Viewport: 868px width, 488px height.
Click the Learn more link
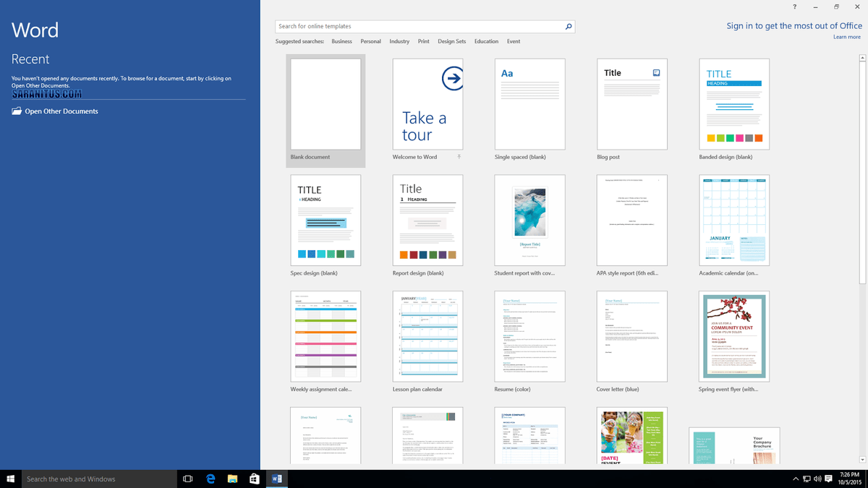pyautogui.click(x=847, y=37)
